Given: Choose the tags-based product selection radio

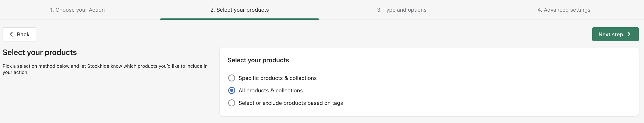Looking at the screenshot, I should (x=232, y=103).
